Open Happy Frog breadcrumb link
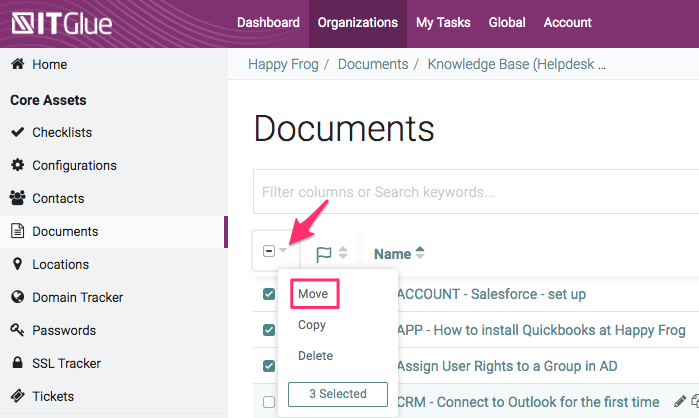The image size is (699, 418). 284,64
